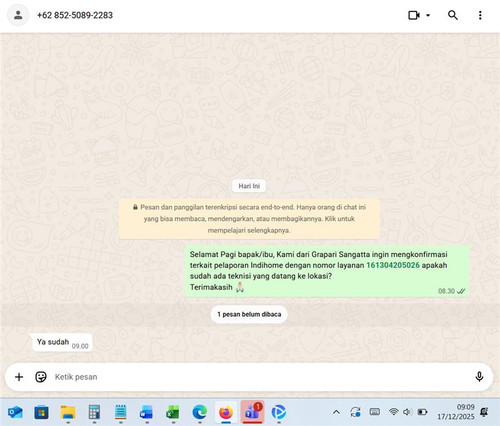Open the volume control
The height and width of the screenshot is (426, 500).
[x=407, y=412]
